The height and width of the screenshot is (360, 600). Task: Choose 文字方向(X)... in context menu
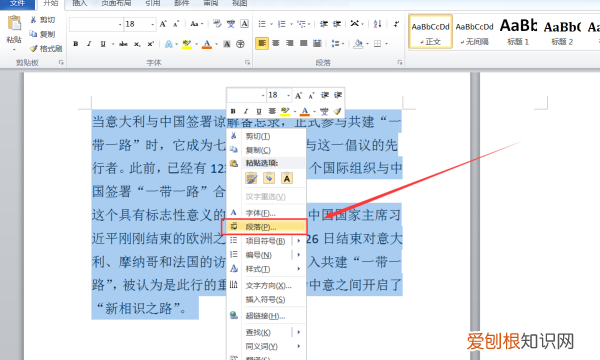click(x=267, y=285)
